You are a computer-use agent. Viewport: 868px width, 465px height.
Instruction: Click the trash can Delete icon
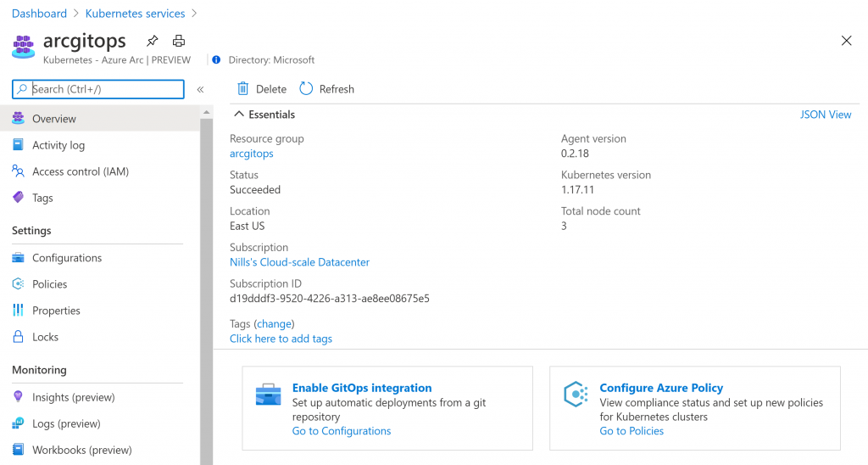click(243, 89)
